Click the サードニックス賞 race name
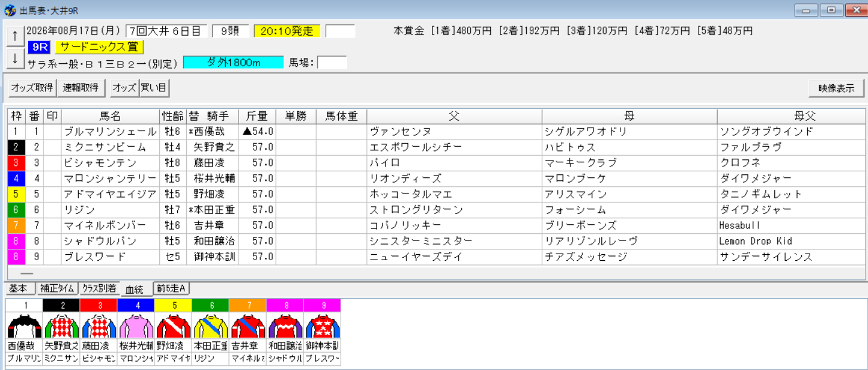The image size is (868, 370). pyautogui.click(x=99, y=47)
